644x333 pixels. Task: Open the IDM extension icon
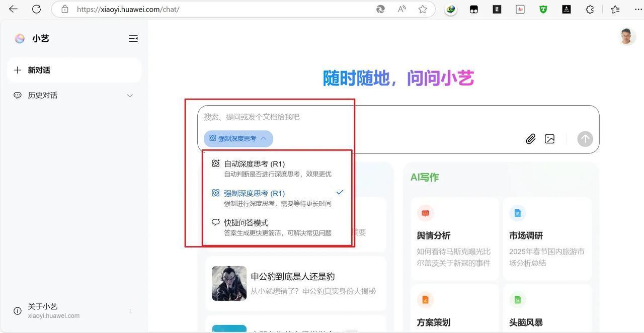point(451,9)
